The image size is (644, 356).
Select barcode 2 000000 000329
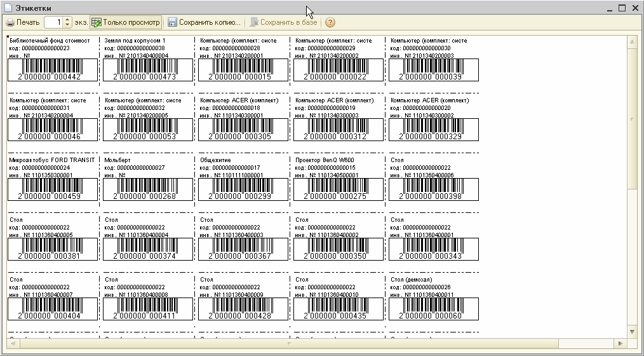pyautogui.click(x=434, y=130)
